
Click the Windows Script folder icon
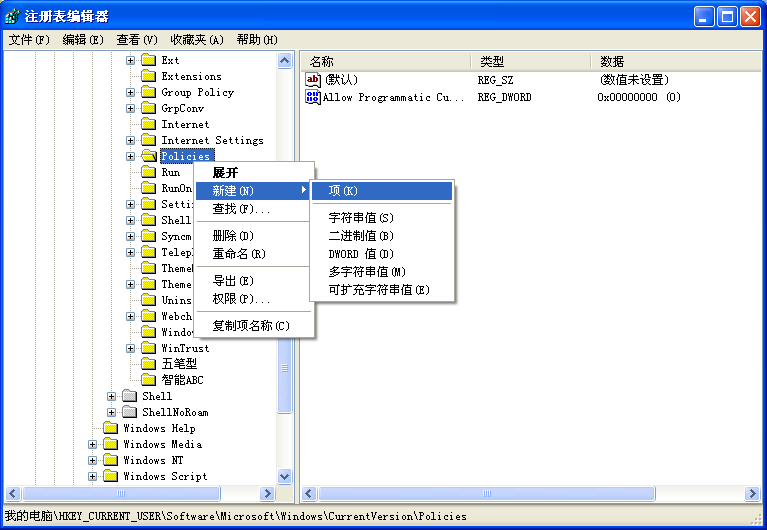point(110,476)
